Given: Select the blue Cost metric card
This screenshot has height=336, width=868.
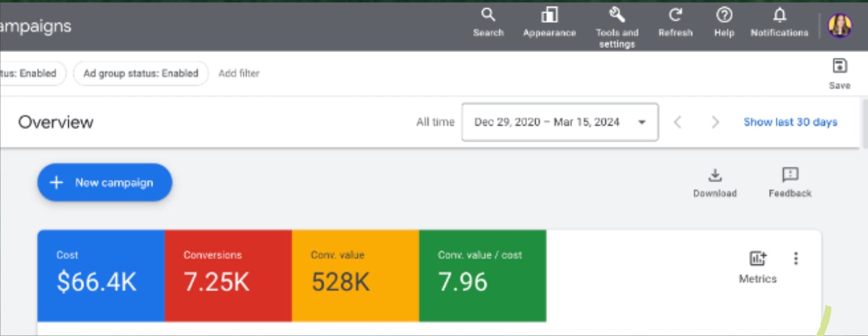Looking at the screenshot, I should (101, 276).
